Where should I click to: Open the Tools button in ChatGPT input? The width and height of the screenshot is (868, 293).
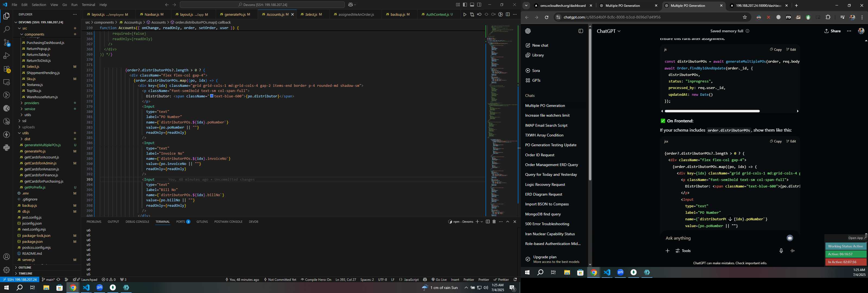point(683,251)
